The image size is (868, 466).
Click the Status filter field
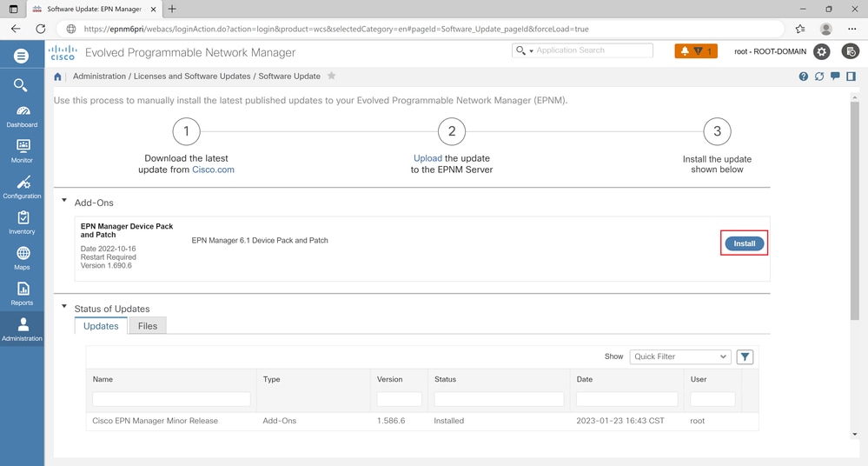tap(499, 399)
